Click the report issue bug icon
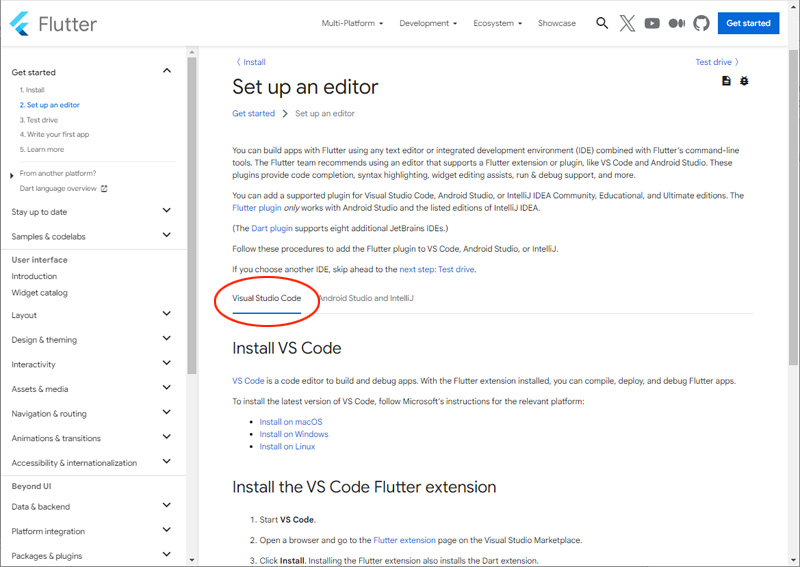The image size is (800, 567). coord(744,81)
